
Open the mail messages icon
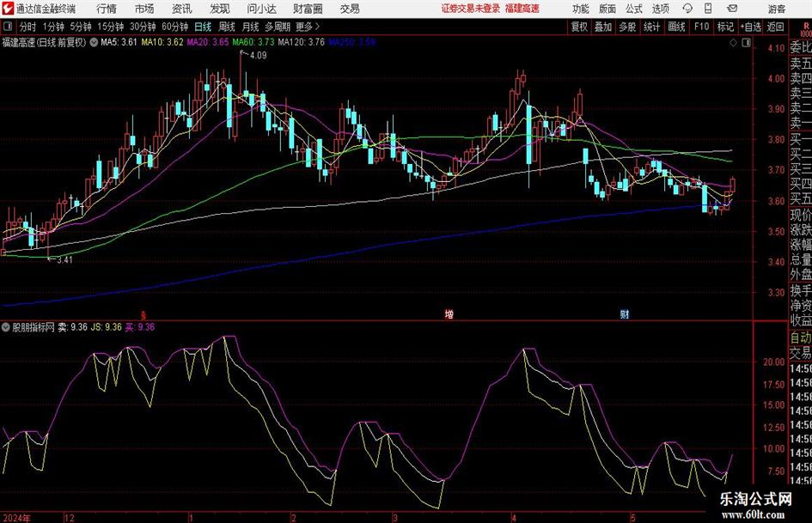click(x=732, y=9)
